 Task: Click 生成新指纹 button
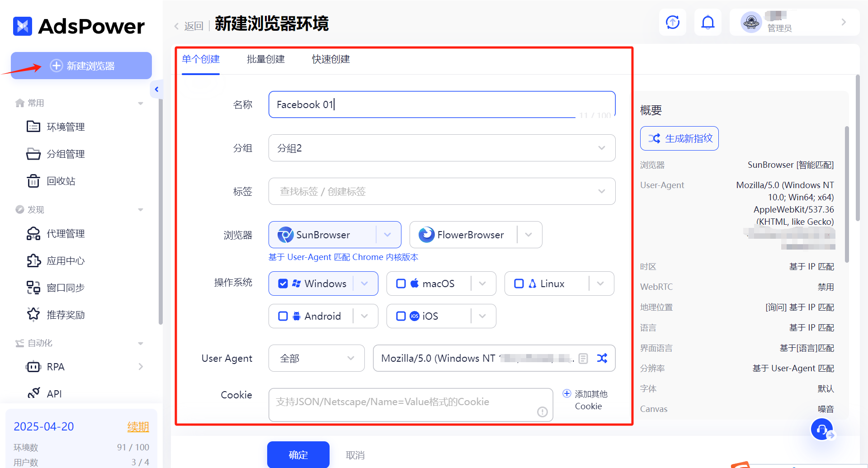click(679, 138)
